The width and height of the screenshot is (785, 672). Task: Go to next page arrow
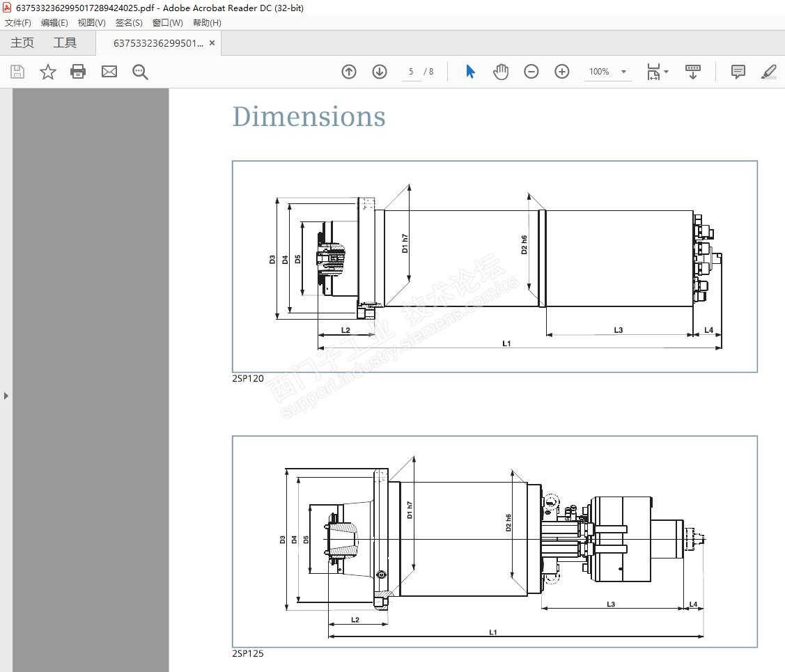point(380,72)
